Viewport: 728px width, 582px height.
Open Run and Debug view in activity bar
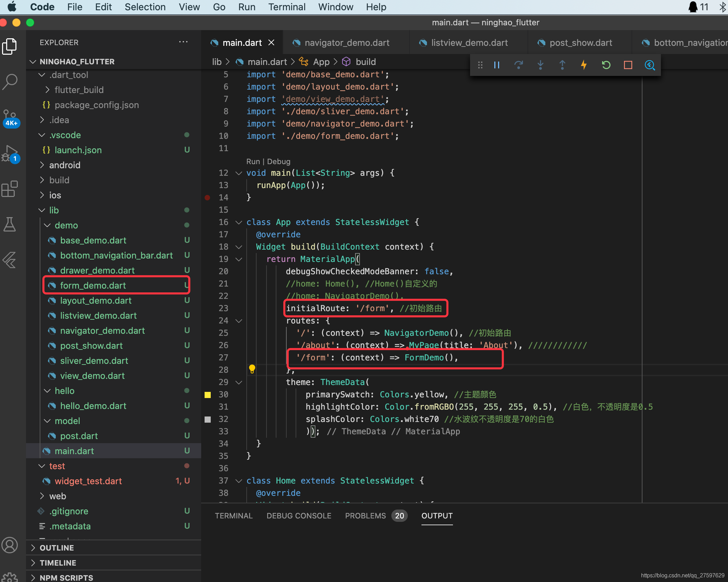(x=11, y=154)
